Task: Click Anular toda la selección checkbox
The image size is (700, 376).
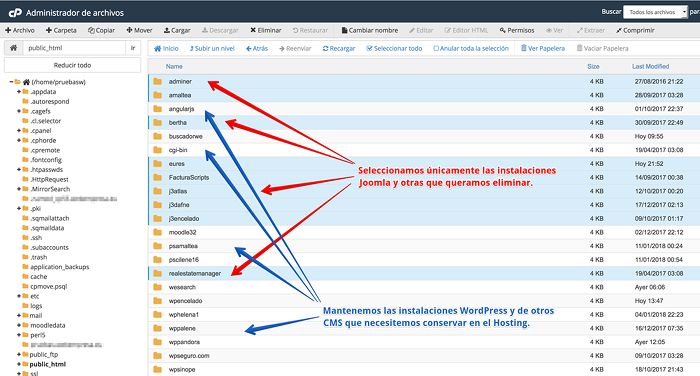Action: pos(436,48)
